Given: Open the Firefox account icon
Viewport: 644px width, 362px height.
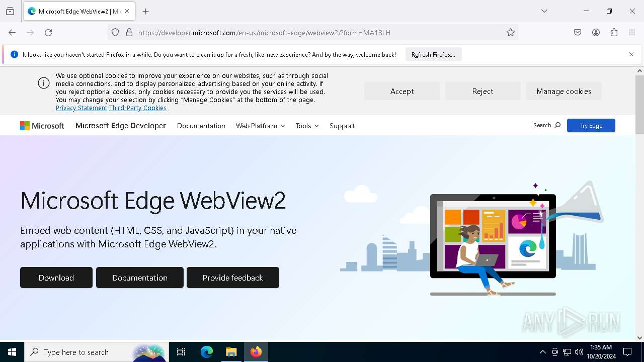Looking at the screenshot, I should (x=596, y=33).
